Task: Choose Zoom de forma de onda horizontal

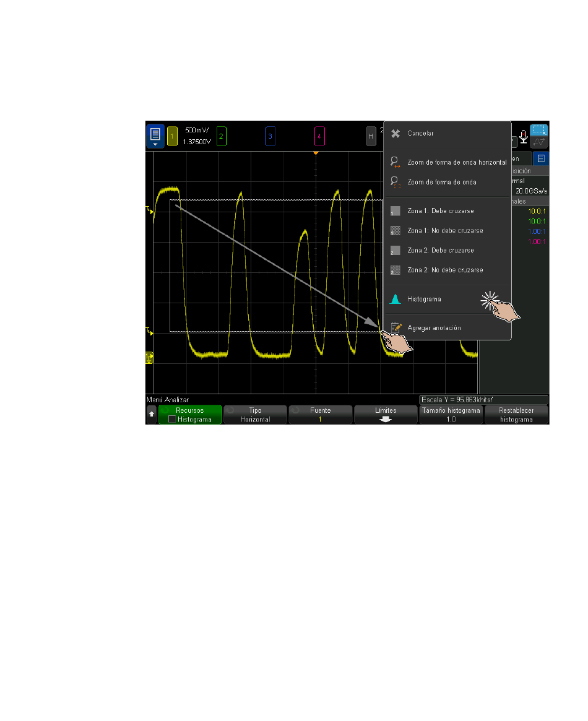Action: 447,162
